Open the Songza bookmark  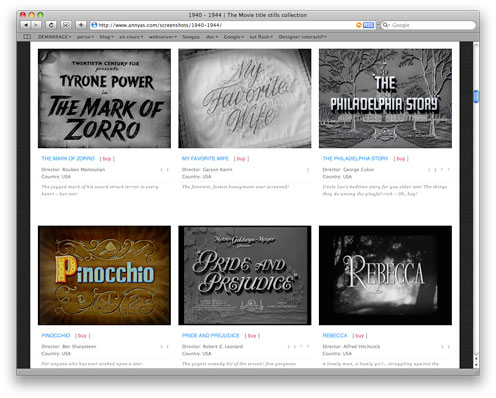(x=191, y=37)
